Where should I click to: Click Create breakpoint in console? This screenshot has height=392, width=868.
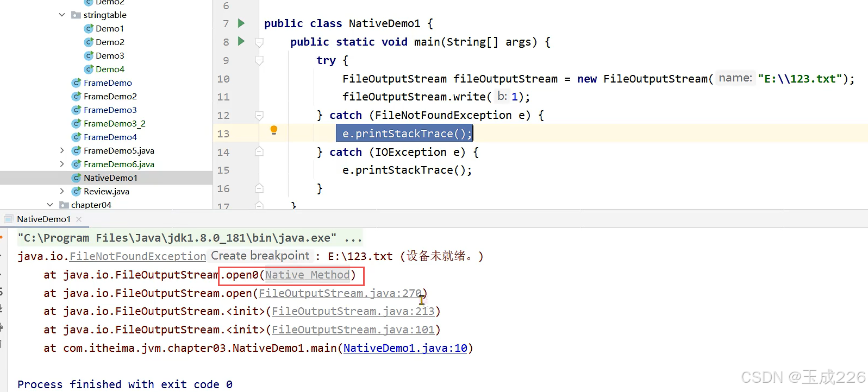pyautogui.click(x=260, y=256)
